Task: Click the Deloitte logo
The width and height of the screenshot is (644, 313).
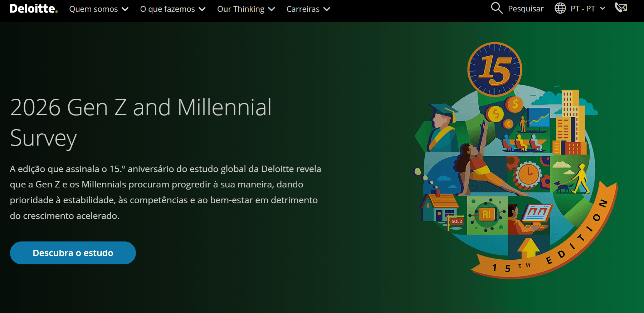Action: [34, 9]
